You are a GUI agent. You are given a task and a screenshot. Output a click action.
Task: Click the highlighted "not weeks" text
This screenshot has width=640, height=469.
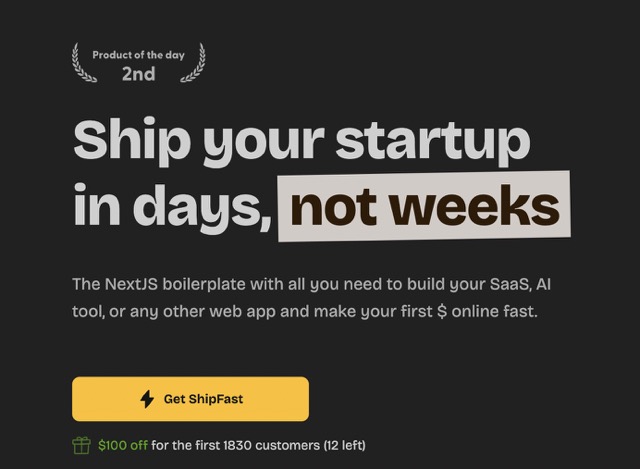(424, 207)
